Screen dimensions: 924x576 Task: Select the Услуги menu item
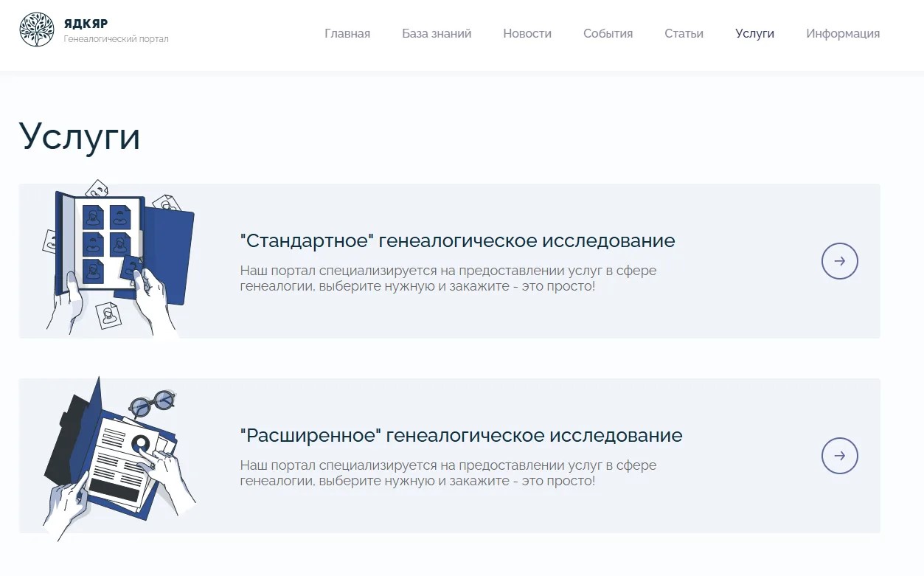point(754,33)
